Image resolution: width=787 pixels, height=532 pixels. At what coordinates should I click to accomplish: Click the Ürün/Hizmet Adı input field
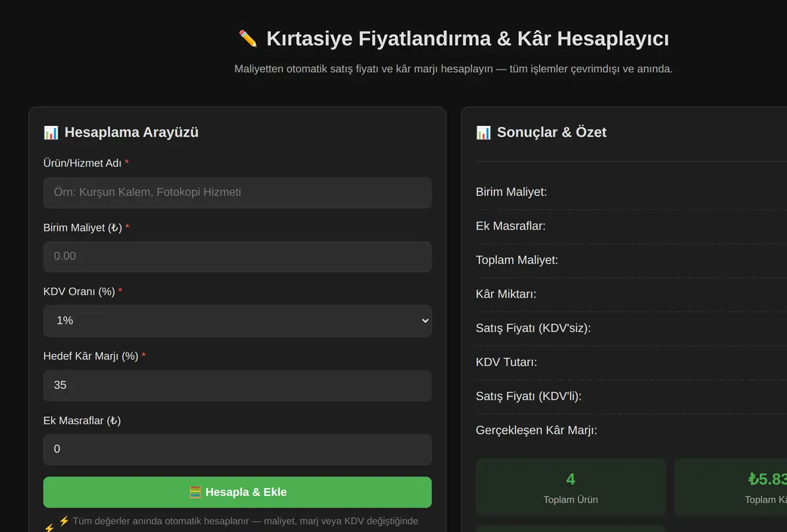click(237, 193)
